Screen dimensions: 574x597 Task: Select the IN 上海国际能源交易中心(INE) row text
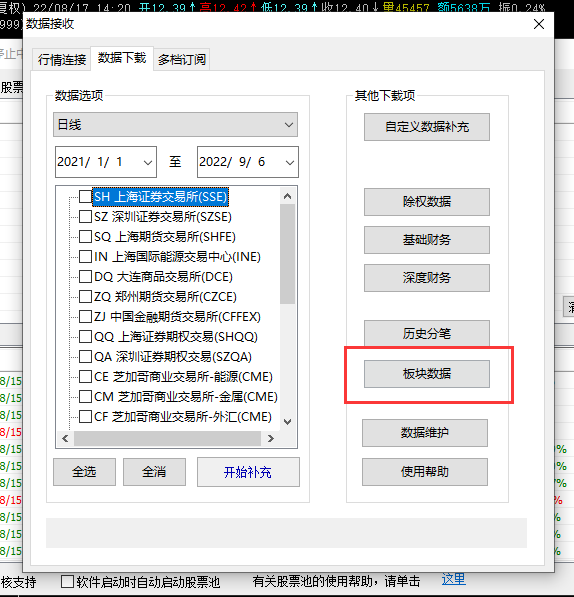pos(177,257)
